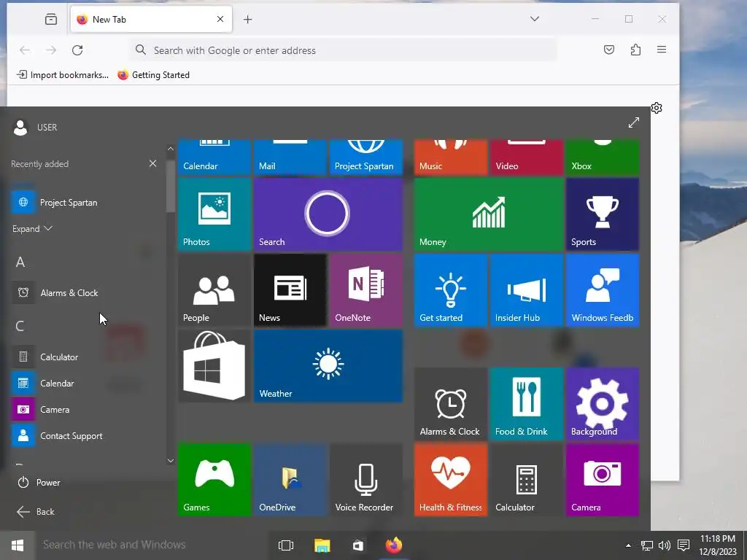747x560 pixels.
Task: Open File Explorer from taskbar
Action: (x=322, y=545)
